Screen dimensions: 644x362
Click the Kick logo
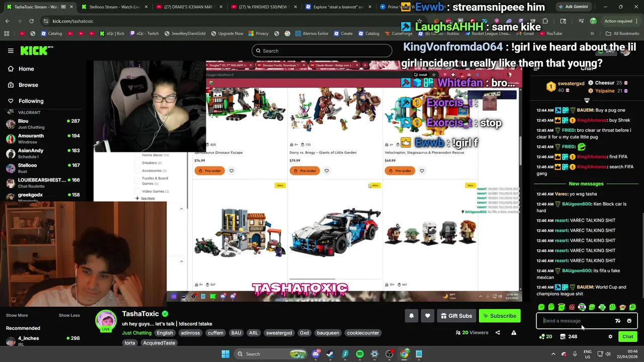[x=37, y=50]
